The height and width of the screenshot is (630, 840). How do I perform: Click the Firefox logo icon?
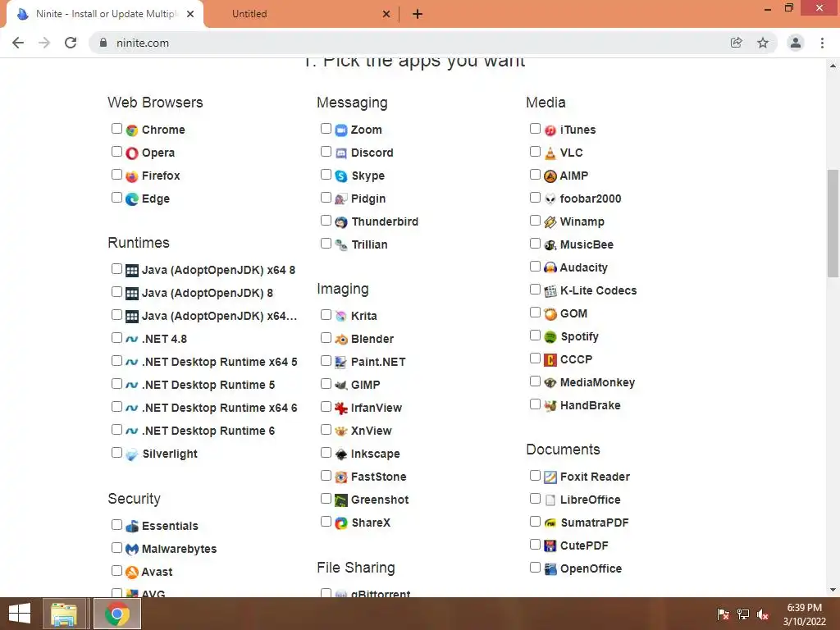132,176
